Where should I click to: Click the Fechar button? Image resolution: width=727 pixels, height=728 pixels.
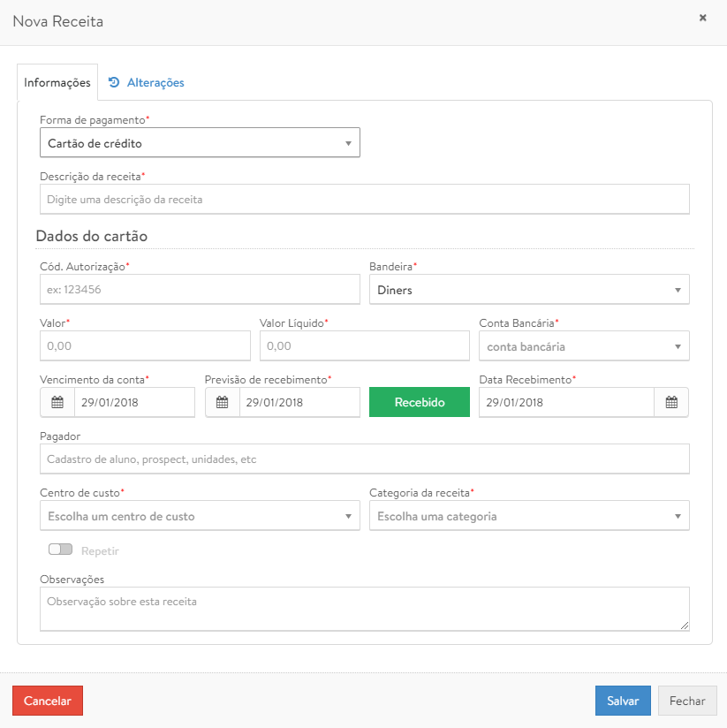[687, 701]
